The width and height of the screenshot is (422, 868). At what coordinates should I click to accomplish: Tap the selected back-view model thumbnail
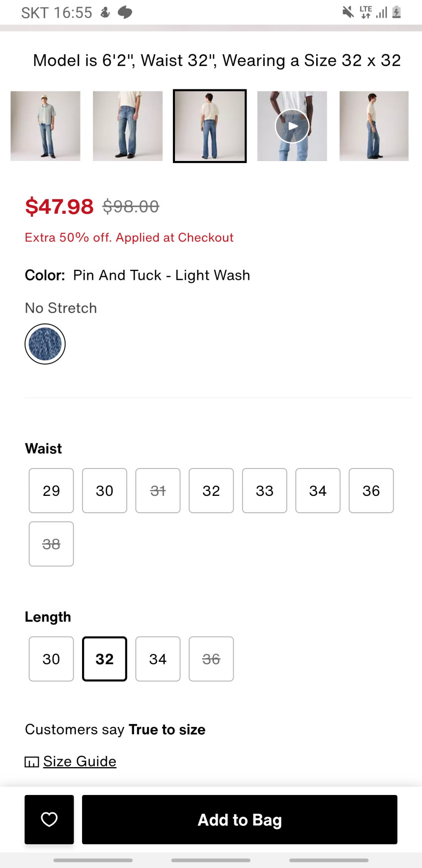pos(210,126)
